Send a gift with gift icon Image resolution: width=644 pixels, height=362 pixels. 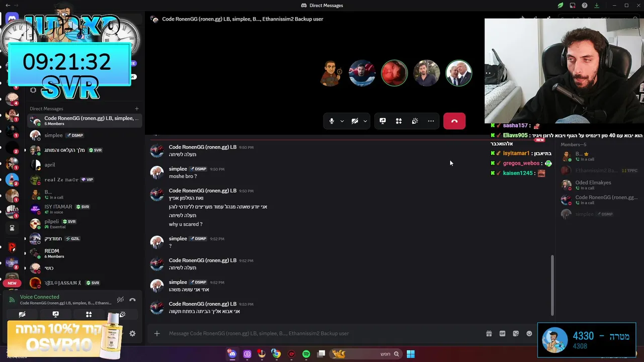(x=489, y=333)
